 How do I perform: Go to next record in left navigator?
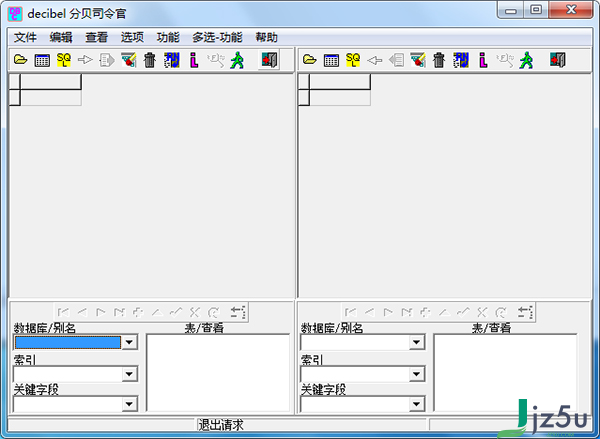pos(101,312)
